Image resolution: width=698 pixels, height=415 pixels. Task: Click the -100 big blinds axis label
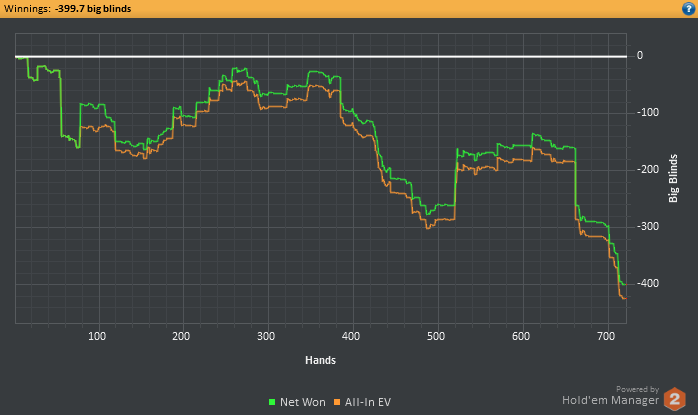648,112
